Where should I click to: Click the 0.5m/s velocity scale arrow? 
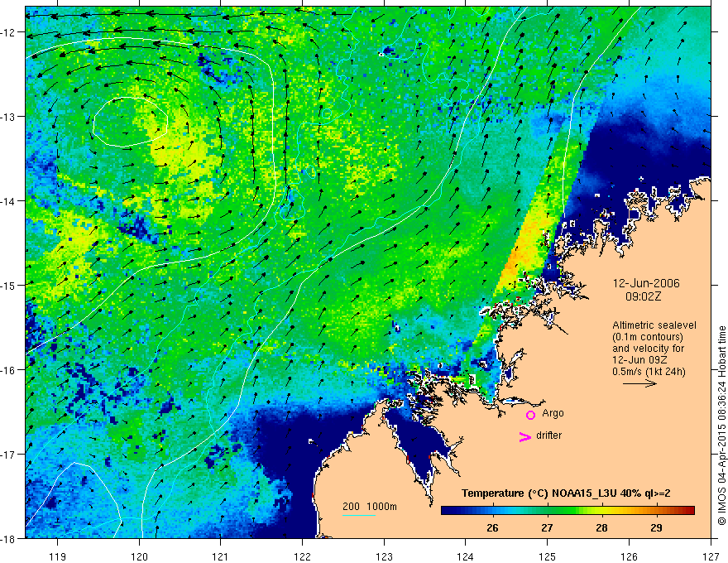(639, 383)
